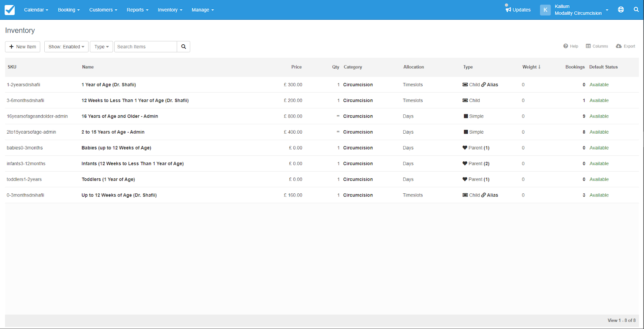Click the 'View 1 - 8 of 8' text
Viewport: 644px width, 329px height.
(x=621, y=320)
